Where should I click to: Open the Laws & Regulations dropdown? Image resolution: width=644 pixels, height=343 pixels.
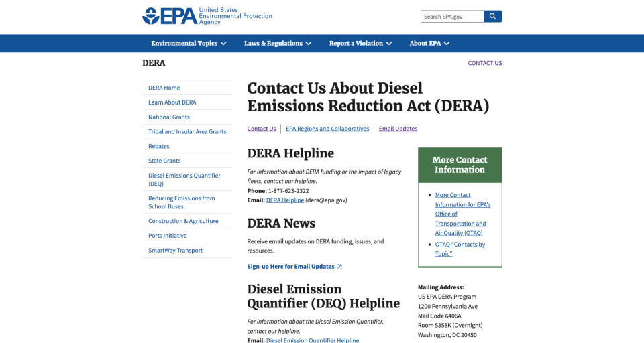278,44
